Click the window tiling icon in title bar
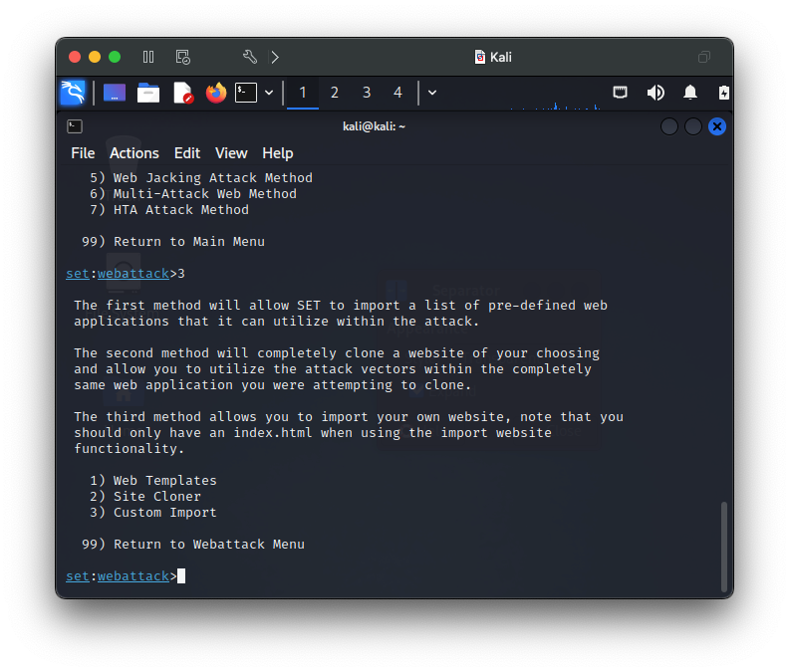 [x=704, y=57]
